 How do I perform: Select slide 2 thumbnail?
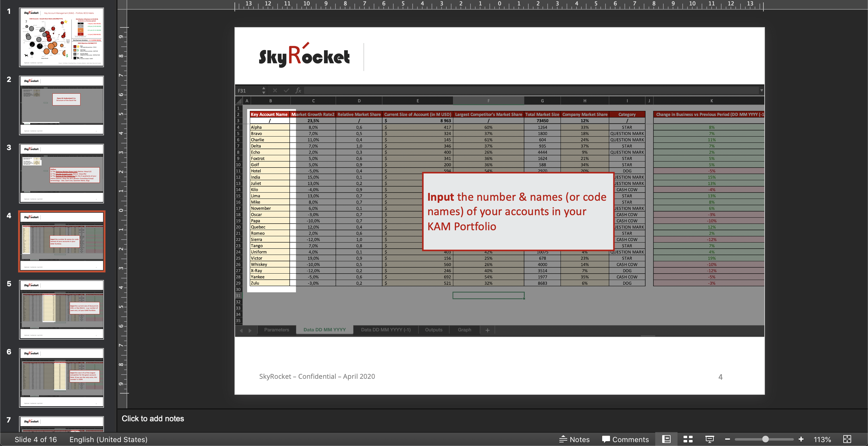click(61, 105)
